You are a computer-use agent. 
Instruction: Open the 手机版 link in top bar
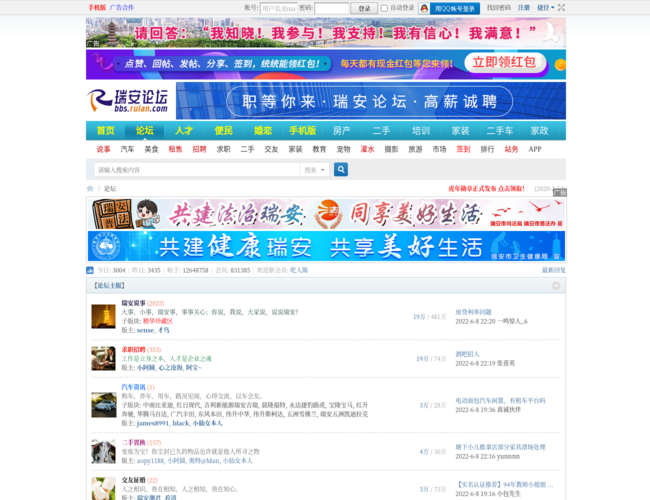pos(97,7)
